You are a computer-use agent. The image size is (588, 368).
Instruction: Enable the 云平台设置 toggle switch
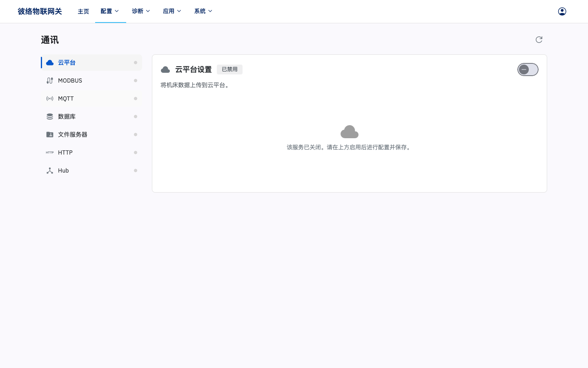coord(528,70)
